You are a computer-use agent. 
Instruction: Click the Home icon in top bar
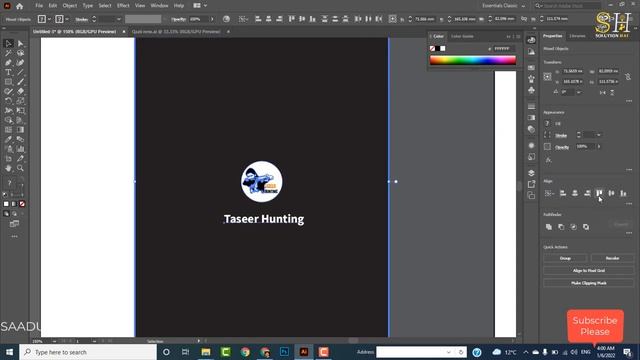click(19, 6)
